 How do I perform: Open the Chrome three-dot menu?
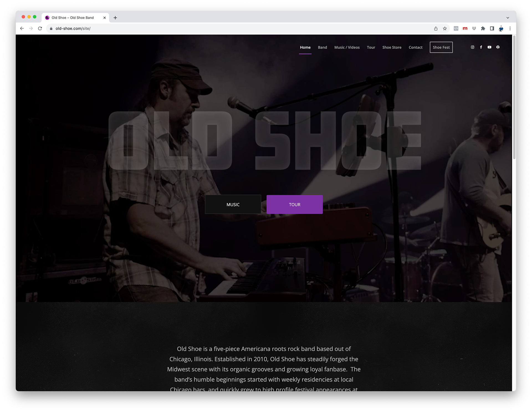coord(510,29)
